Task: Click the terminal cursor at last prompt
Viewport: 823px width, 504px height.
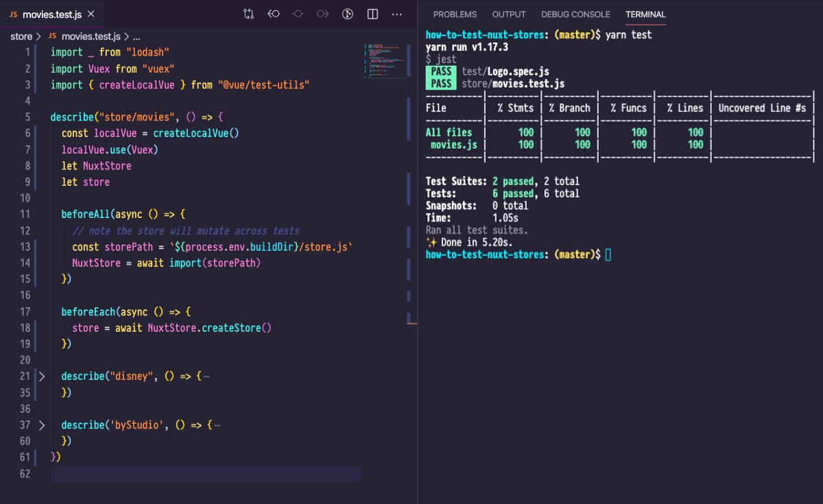Action: click(608, 255)
